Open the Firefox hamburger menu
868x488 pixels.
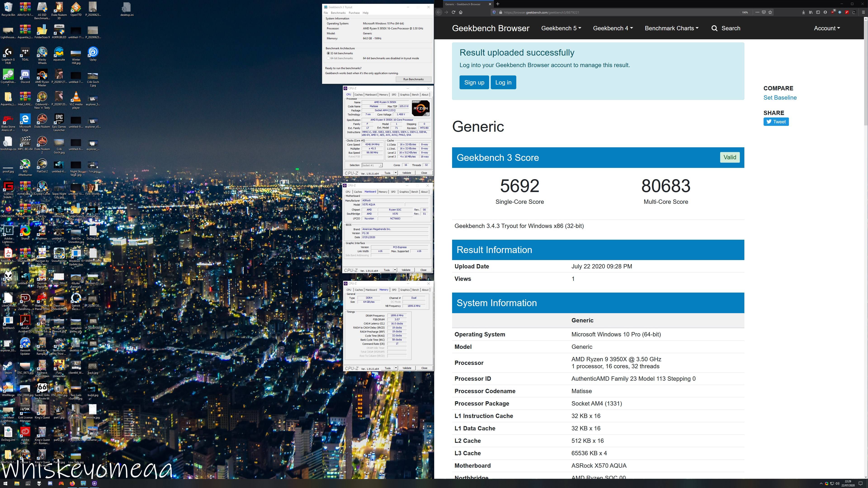(x=863, y=12)
